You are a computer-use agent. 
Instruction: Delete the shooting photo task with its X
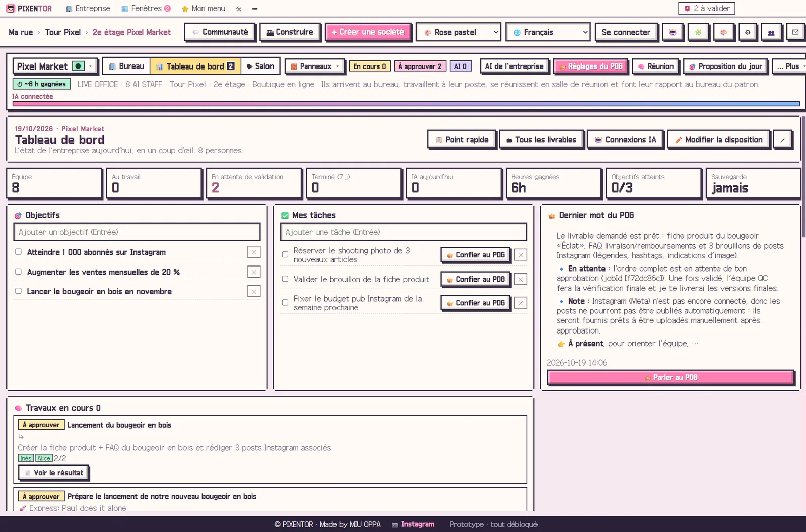click(521, 255)
